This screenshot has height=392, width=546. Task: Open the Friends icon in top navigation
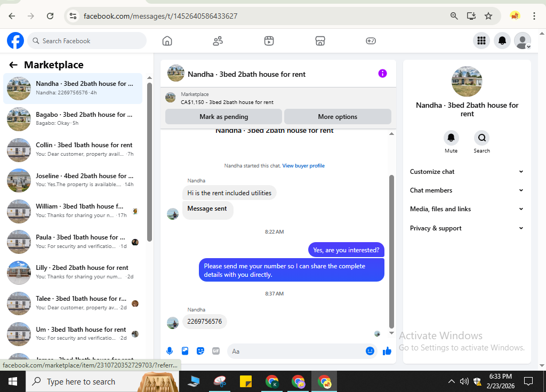coord(218,41)
